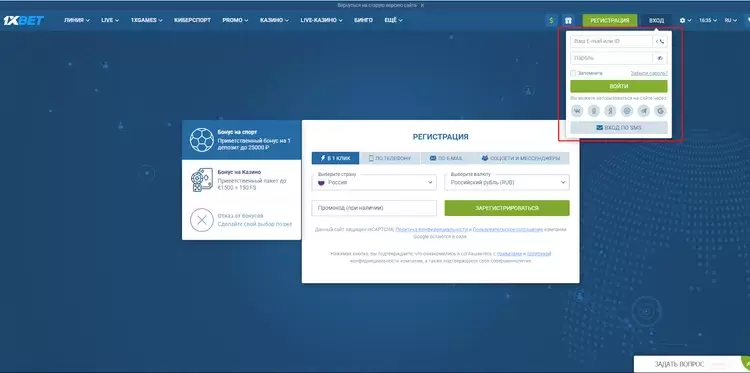Viewport: 750px width, 373px height.
Task: Expand the ЛИНИЯ menu
Action: [x=77, y=21]
